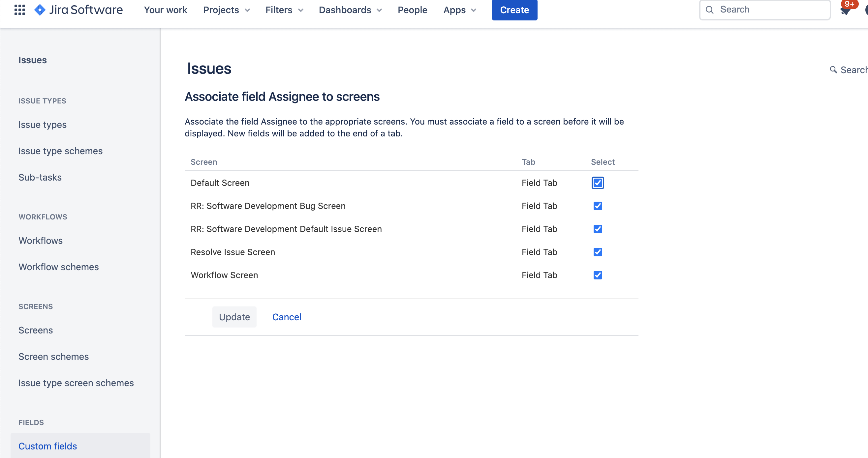The width and height of the screenshot is (868, 458).
Task: Deselect the Workflow Screen checkbox
Action: point(598,275)
